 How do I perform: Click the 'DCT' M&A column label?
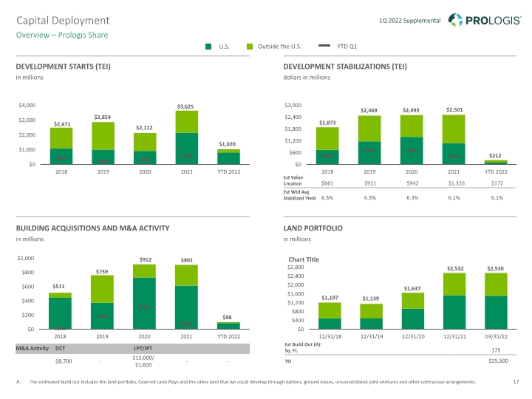click(x=60, y=349)
